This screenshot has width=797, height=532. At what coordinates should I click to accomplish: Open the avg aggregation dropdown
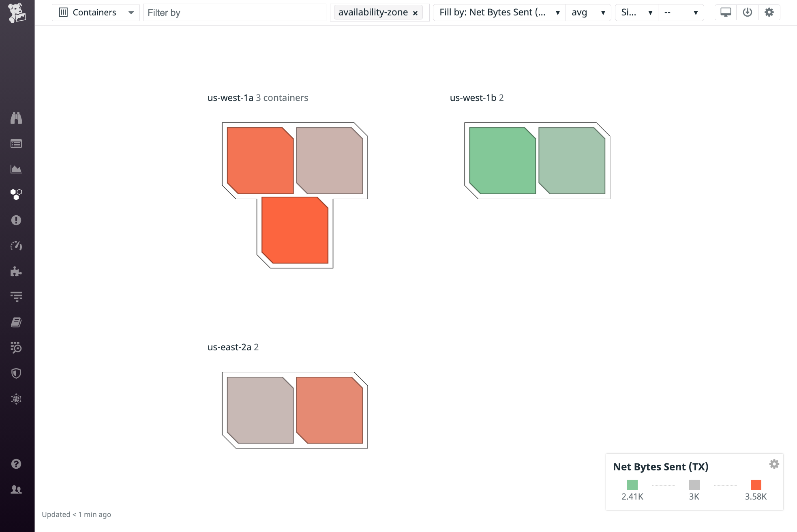[588, 13]
